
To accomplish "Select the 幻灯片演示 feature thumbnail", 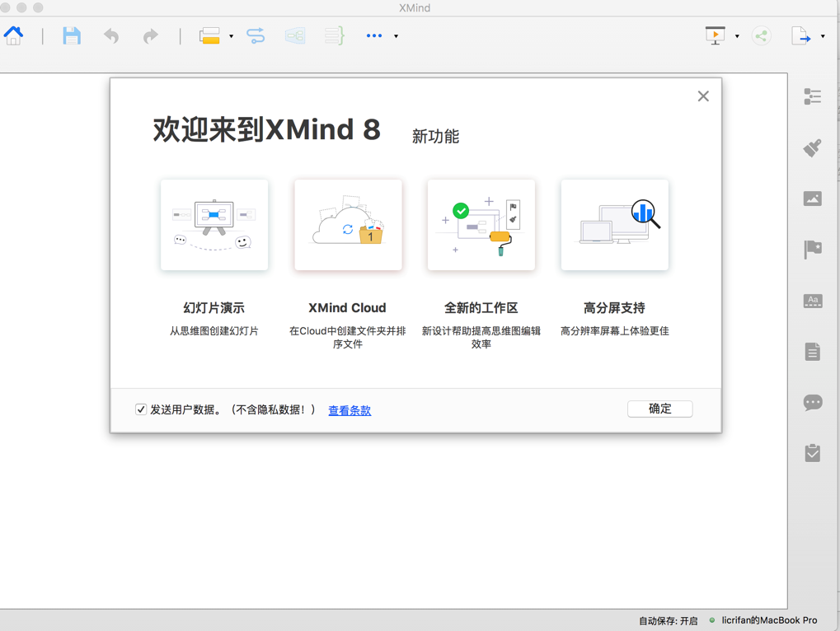I will 214,225.
